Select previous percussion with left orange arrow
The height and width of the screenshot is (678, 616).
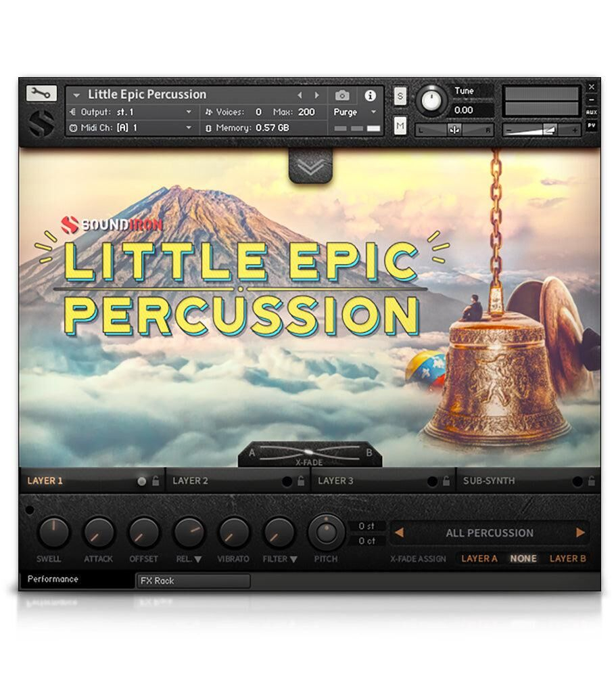399,533
